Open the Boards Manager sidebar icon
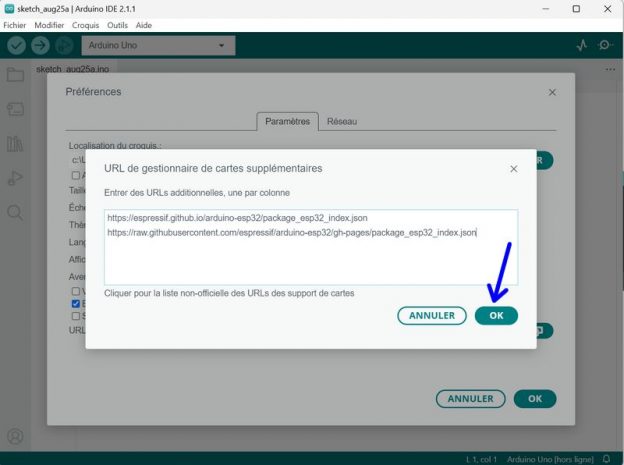Viewport: 624px width, 465px height. [x=15, y=109]
